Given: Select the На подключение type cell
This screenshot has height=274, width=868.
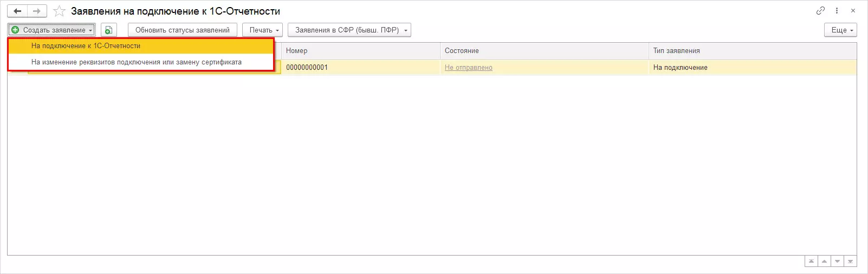Looking at the screenshot, I should point(753,67).
